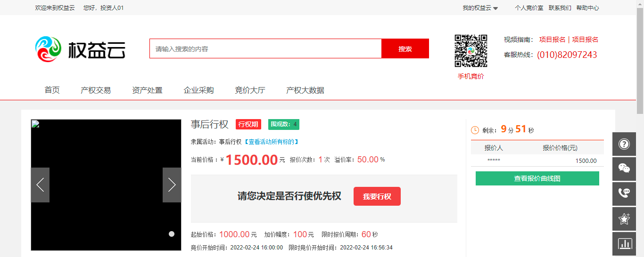
Task: Click 您好，投资人01 greeting text
Action: [103, 8]
